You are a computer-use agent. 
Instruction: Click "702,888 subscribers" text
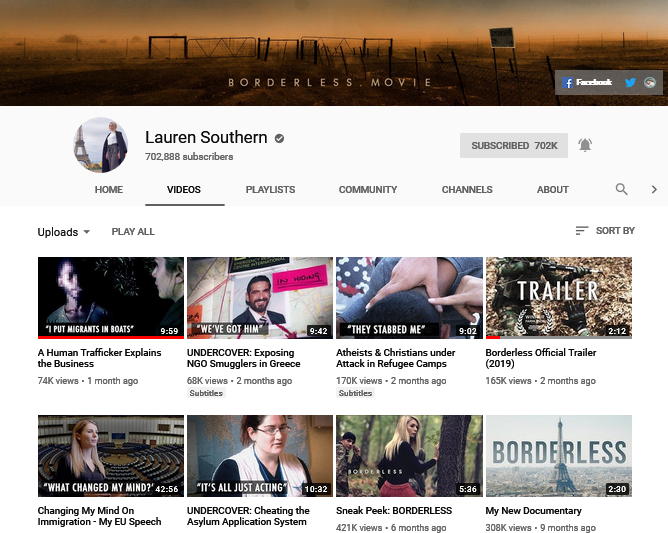[189, 156]
